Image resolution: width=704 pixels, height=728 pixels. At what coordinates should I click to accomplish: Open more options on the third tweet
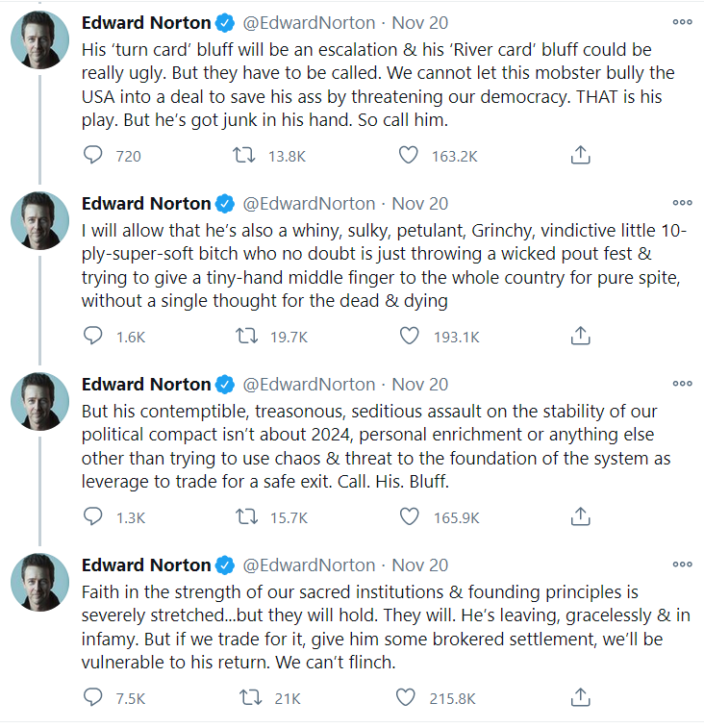coord(682,383)
